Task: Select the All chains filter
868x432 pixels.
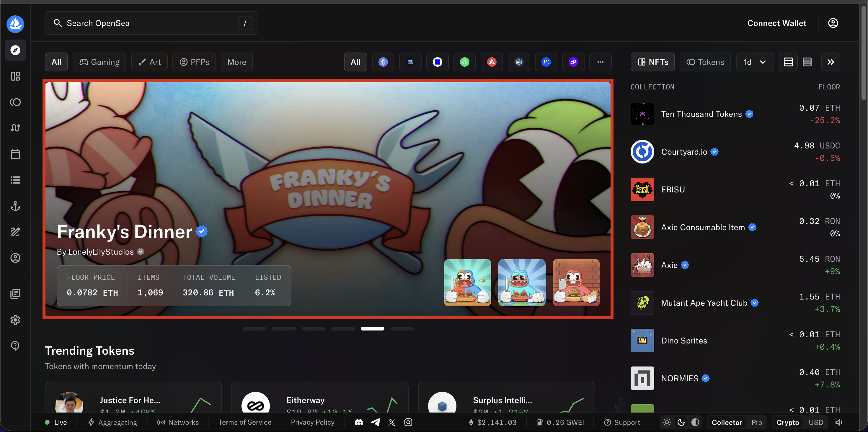Action: pyautogui.click(x=355, y=62)
